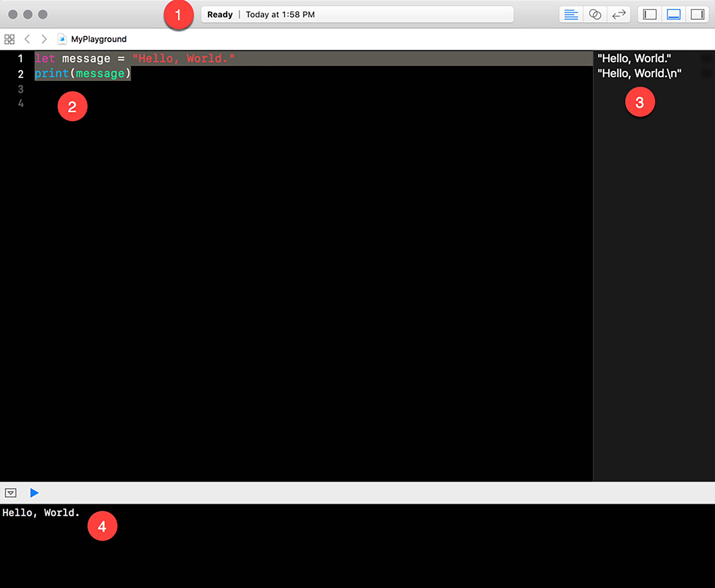Go forward in file history
The height and width of the screenshot is (588, 715).
point(44,39)
